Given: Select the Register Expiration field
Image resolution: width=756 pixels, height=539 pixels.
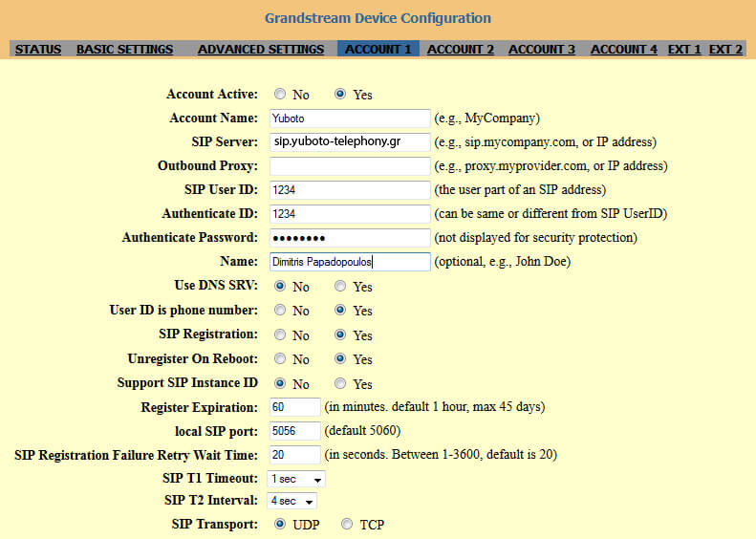Looking at the screenshot, I should 293,407.
